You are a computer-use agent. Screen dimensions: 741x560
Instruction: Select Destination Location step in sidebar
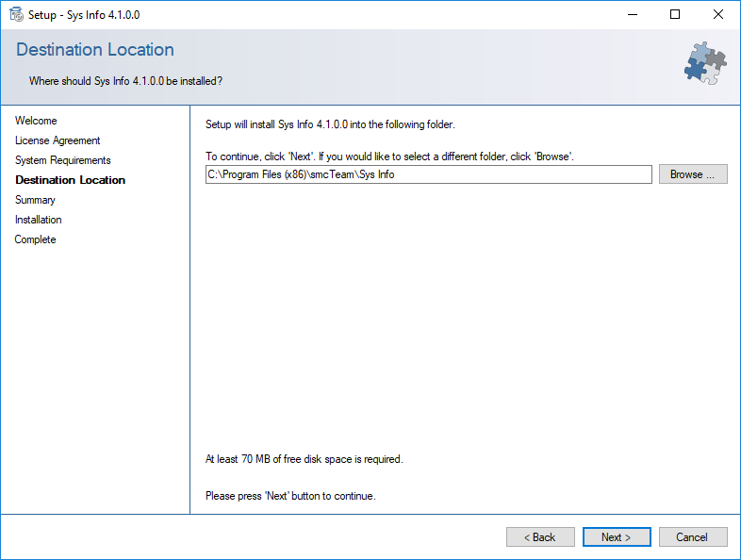(x=71, y=180)
